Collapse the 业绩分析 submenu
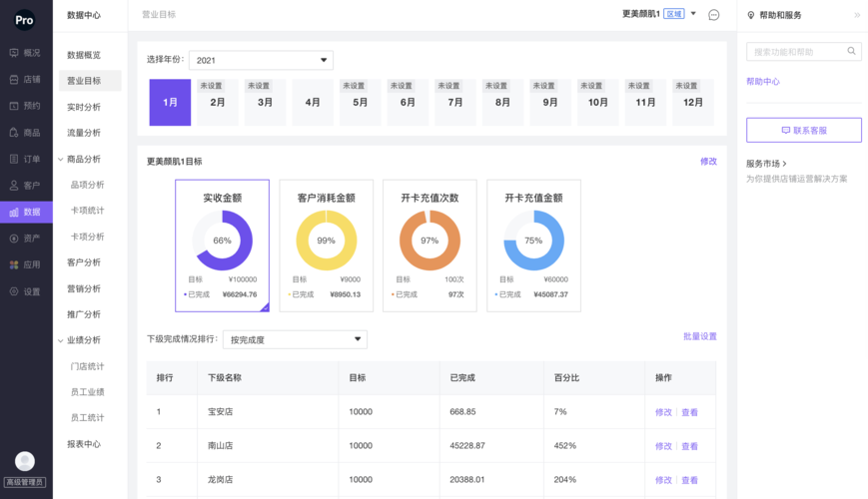Screen dimensions: 868x499 60,340
